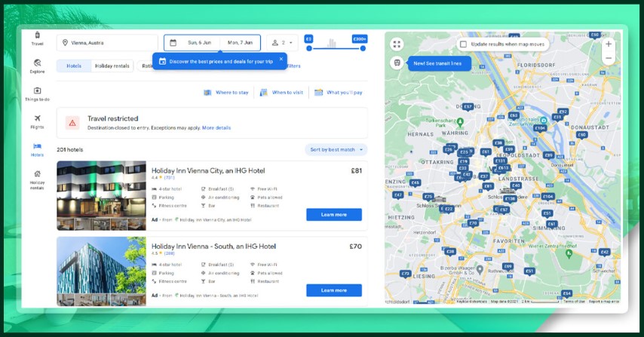The height and width of the screenshot is (337, 644).
Task: Enable Update results when map moves
Action: pos(463,44)
